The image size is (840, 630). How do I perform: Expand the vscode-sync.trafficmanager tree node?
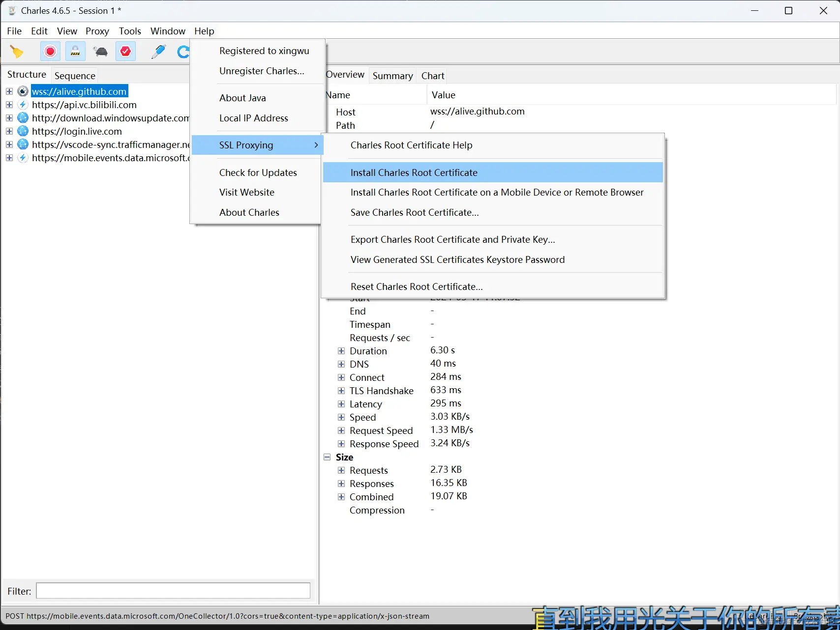click(9, 144)
